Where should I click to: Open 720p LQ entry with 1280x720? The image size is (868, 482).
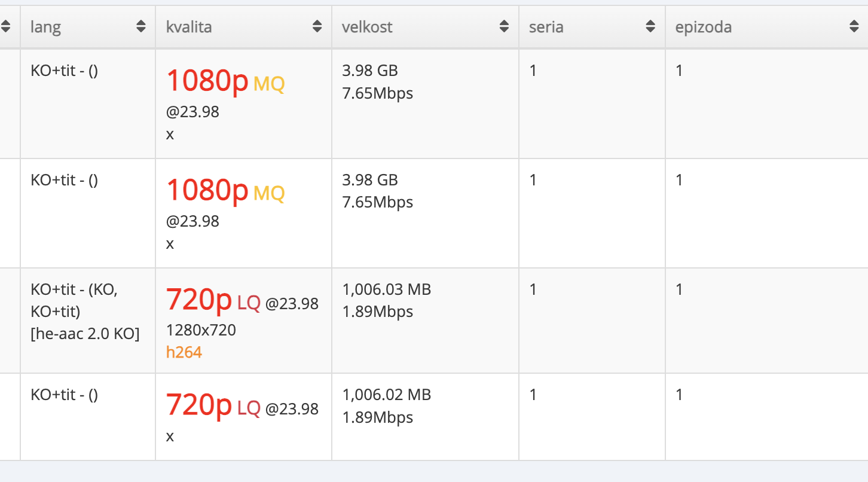pyautogui.click(x=242, y=300)
